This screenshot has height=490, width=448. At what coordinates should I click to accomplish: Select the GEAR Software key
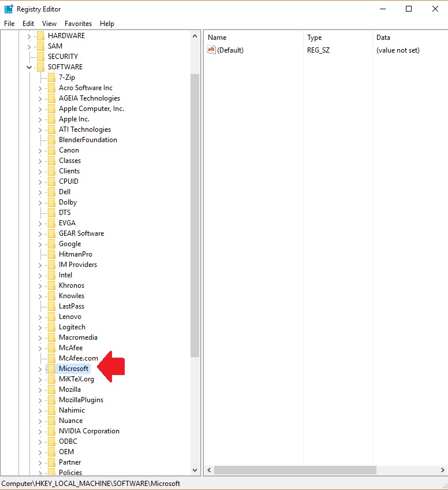(x=81, y=233)
